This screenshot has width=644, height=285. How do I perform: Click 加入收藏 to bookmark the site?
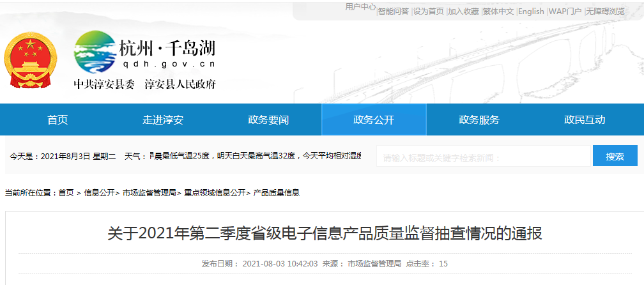point(463,12)
